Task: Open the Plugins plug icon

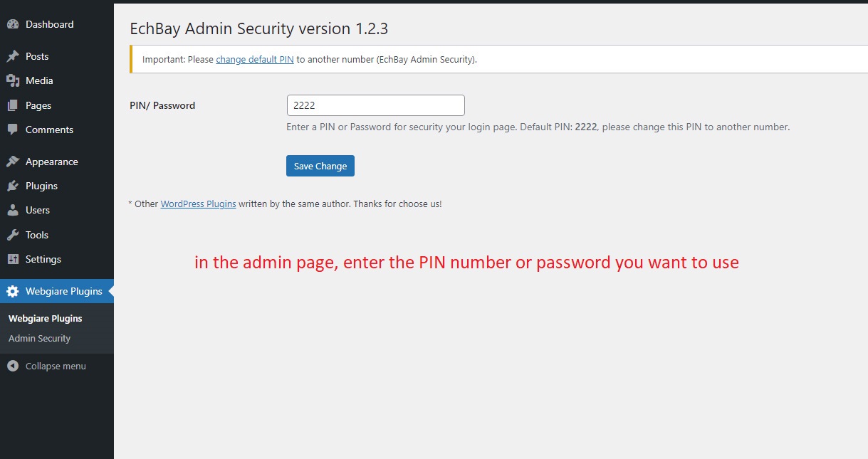Action: click(x=13, y=186)
